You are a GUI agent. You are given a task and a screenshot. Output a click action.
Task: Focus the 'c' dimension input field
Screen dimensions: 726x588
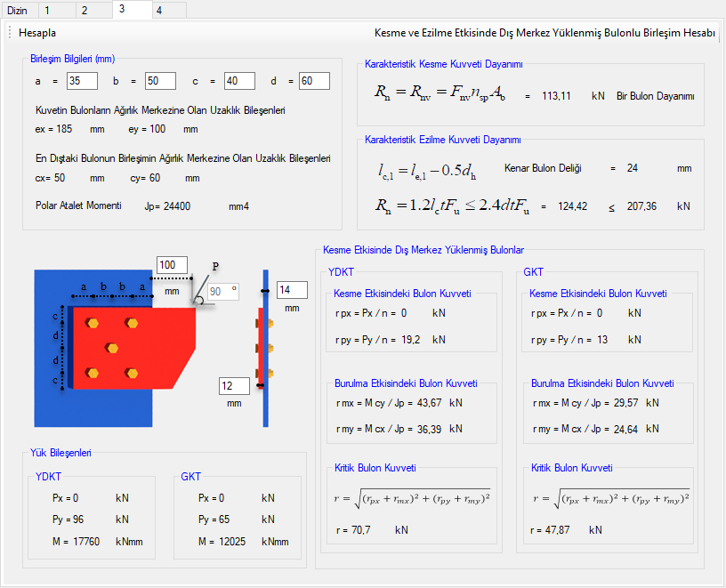(x=239, y=81)
